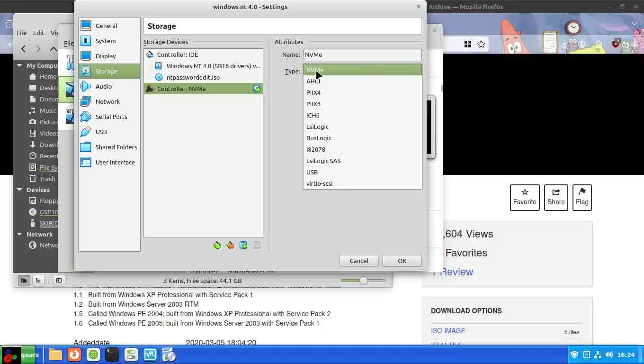Collapse Network section in file manager sidebar

tap(19, 234)
